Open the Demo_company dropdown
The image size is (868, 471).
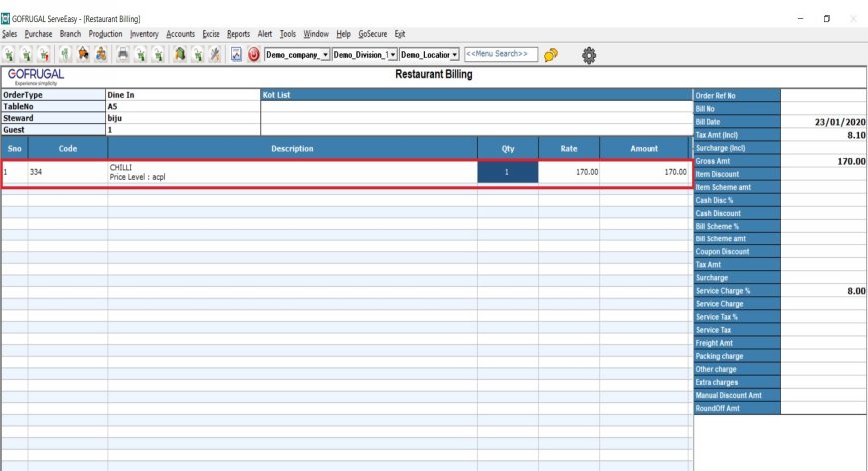[297, 55]
